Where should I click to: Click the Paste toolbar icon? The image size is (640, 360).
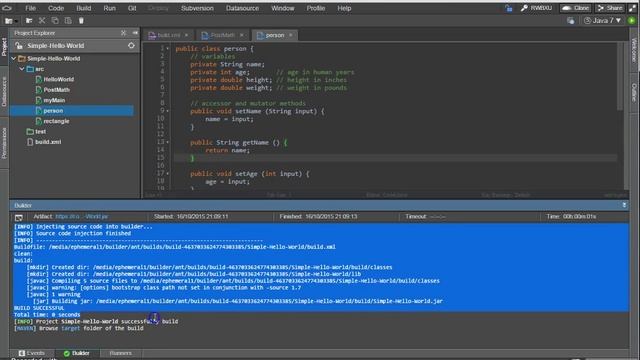tap(68, 20)
